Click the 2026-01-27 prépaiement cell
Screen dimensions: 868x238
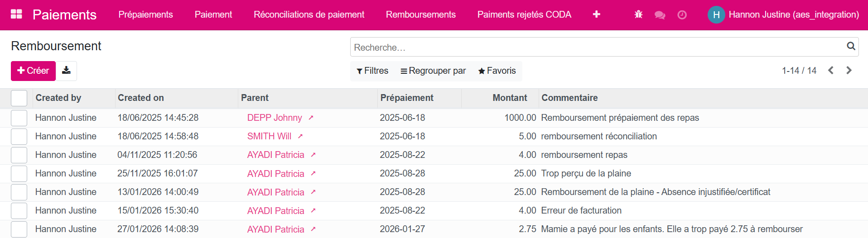[402, 229]
